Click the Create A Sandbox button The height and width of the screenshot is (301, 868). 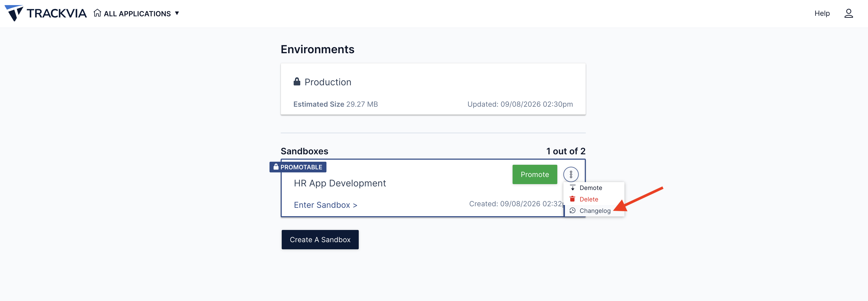click(x=320, y=240)
